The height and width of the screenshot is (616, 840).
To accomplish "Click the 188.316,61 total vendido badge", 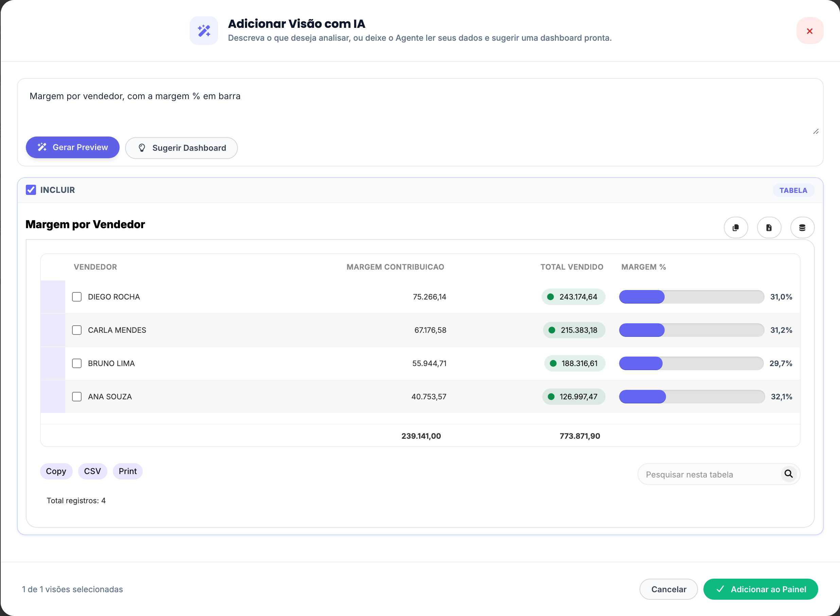I will 575,363.
